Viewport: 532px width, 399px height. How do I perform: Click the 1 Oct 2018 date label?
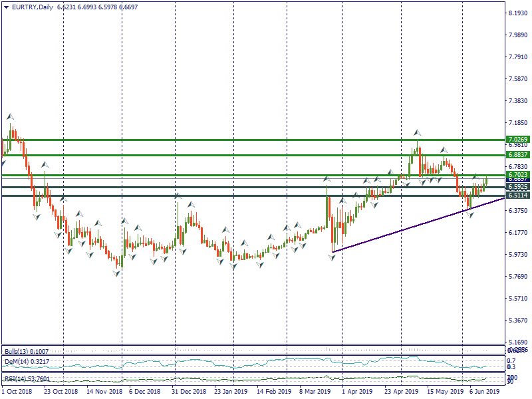click(x=17, y=392)
